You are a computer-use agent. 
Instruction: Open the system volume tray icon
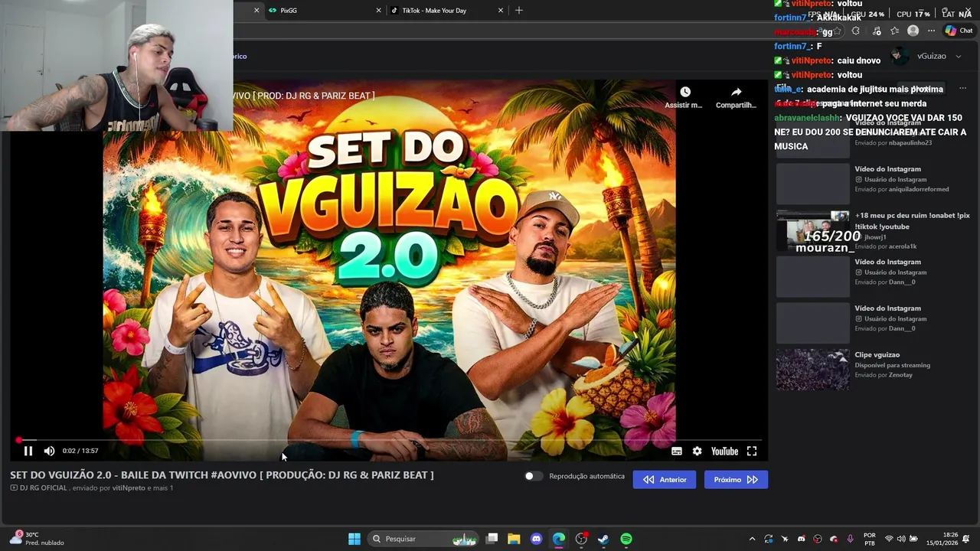tap(901, 539)
